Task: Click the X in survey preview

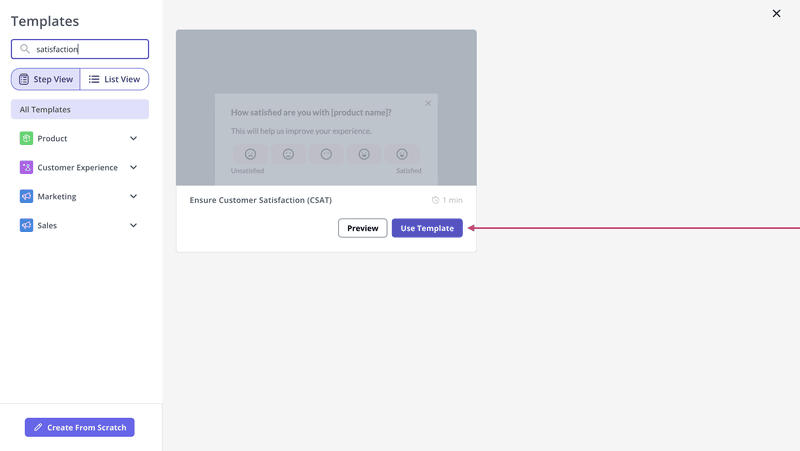Action: (x=428, y=103)
